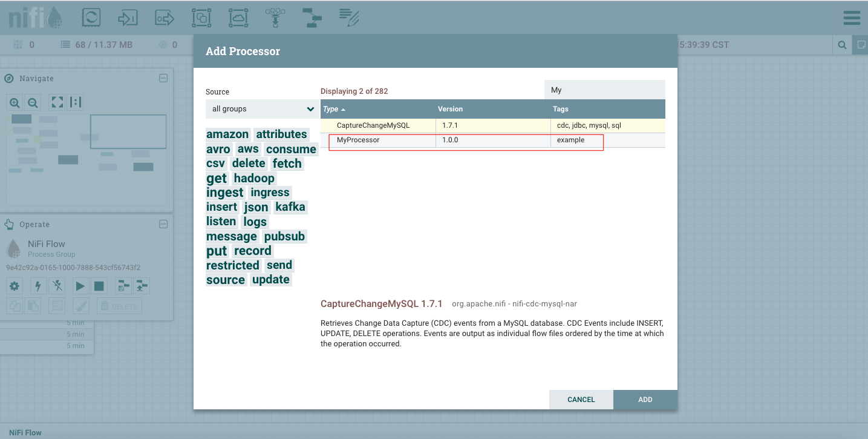Select the Process Group toolbar icon
This screenshot has height=439, width=868.
click(x=201, y=18)
